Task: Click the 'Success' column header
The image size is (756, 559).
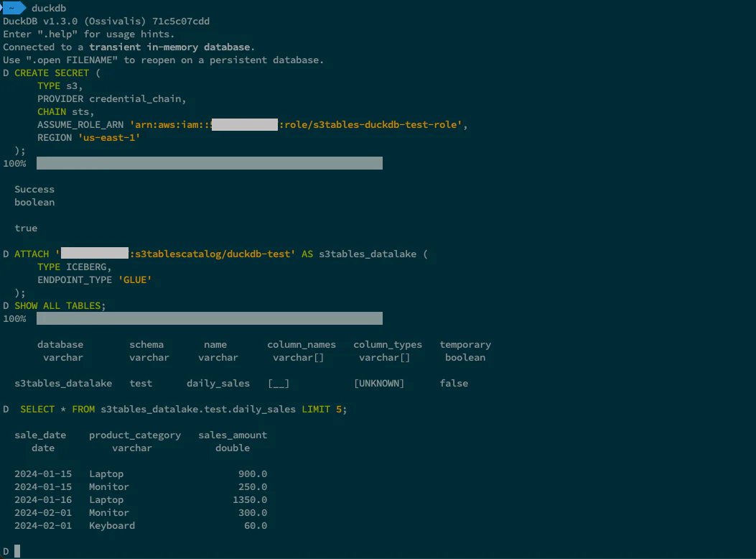Action: coord(34,190)
